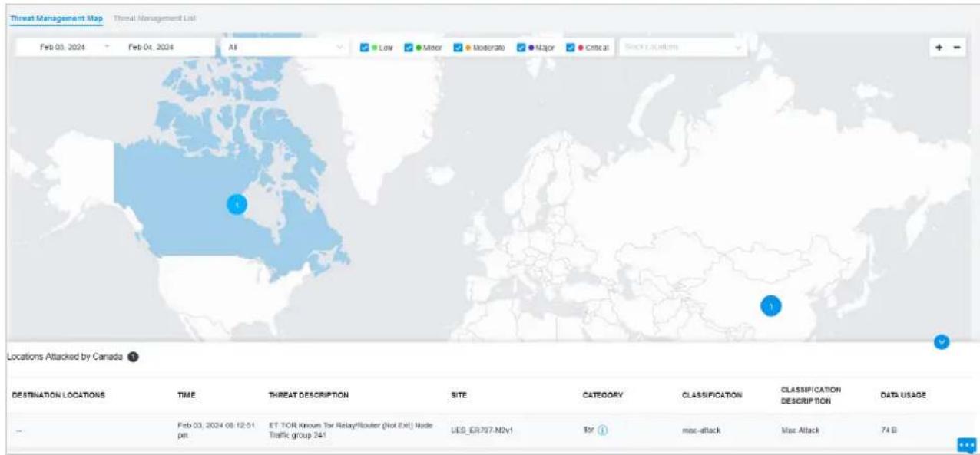This screenshot has width=980, height=455.
Task: Click the TIME column header
Action: pyautogui.click(x=186, y=395)
